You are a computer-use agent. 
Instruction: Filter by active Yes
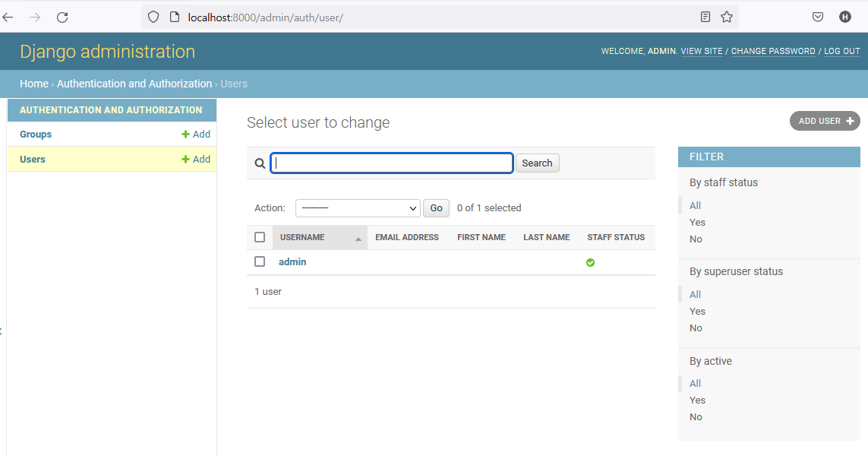click(697, 400)
